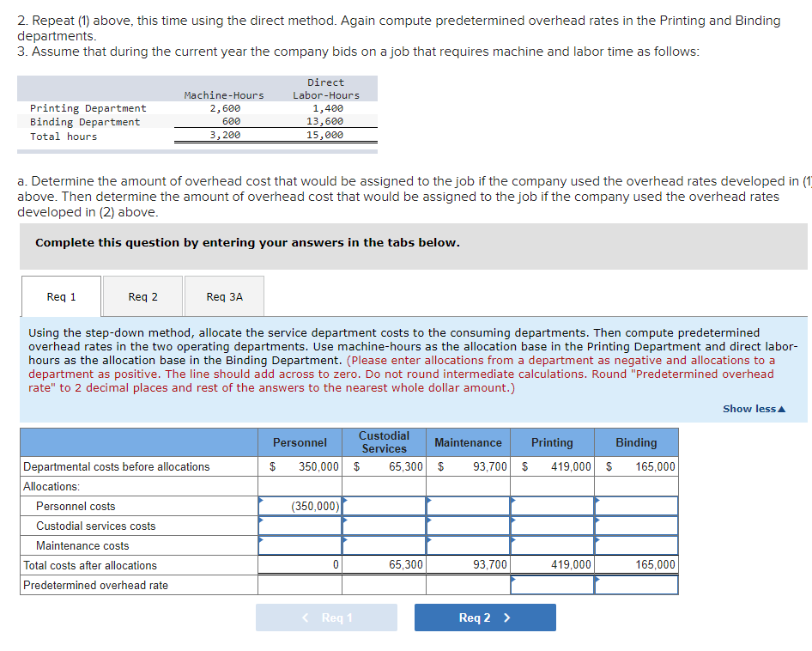Select Predetermined overhead rate cell for Printing
812x651 pixels.
pyautogui.click(x=553, y=585)
